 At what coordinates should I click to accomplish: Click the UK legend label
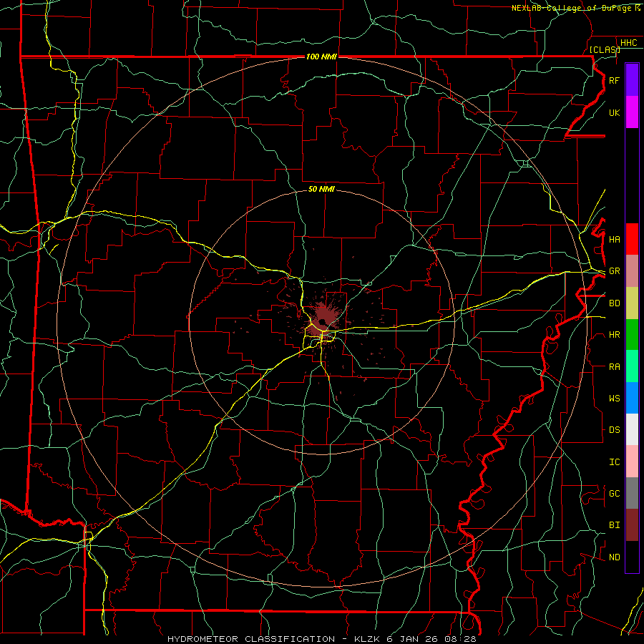[614, 112]
